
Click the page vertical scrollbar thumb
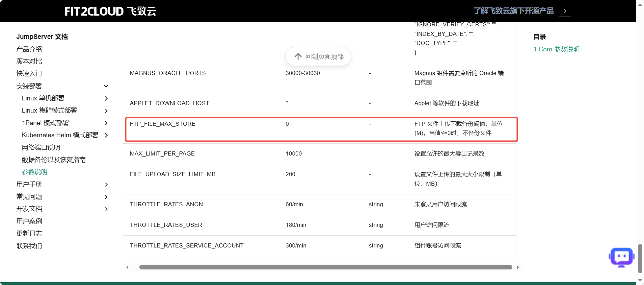(640, 258)
